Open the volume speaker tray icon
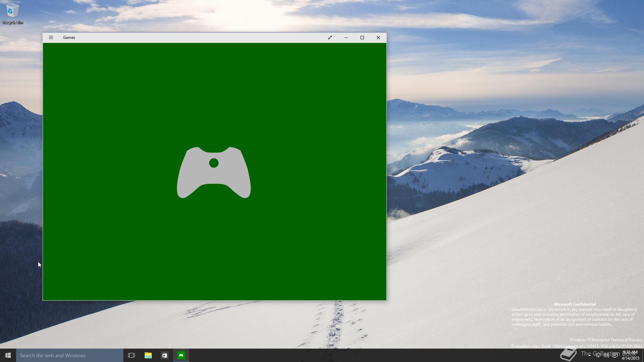Image resolution: width=644 pixels, height=362 pixels. pyautogui.click(x=606, y=355)
